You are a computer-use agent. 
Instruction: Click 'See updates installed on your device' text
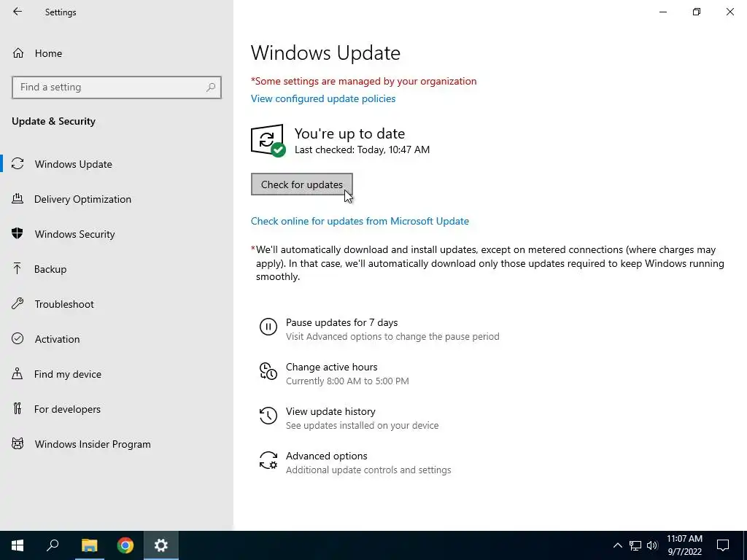pyautogui.click(x=362, y=425)
